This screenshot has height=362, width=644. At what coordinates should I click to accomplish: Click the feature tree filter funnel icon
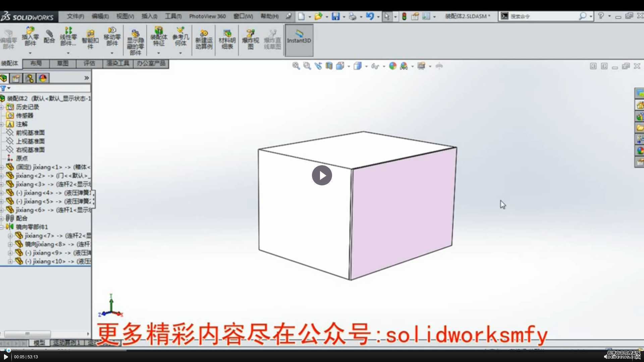[x=3, y=88]
